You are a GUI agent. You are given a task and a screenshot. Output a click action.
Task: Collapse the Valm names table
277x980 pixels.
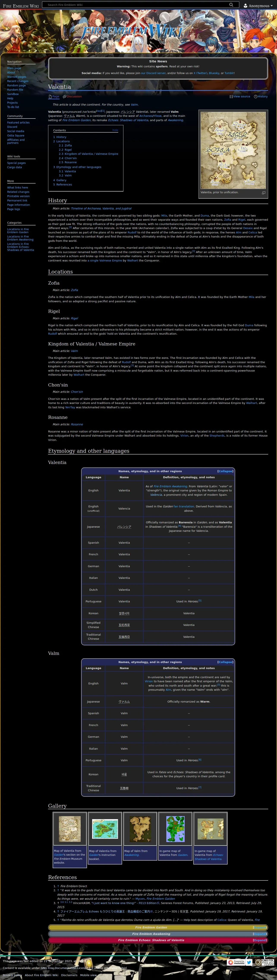click(225, 662)
